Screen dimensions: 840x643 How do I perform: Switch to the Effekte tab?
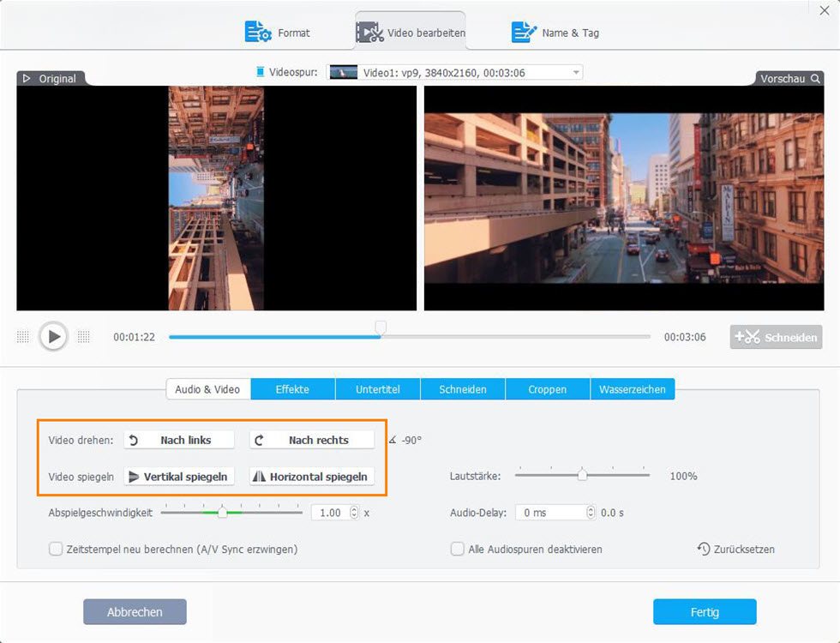point(292,389)
